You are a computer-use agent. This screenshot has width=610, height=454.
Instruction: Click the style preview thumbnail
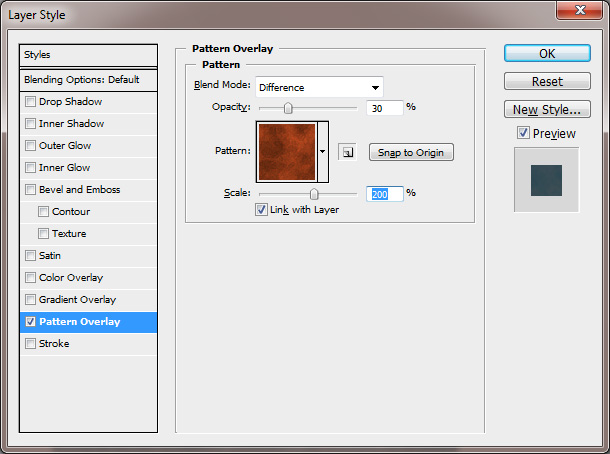[546, 180]
